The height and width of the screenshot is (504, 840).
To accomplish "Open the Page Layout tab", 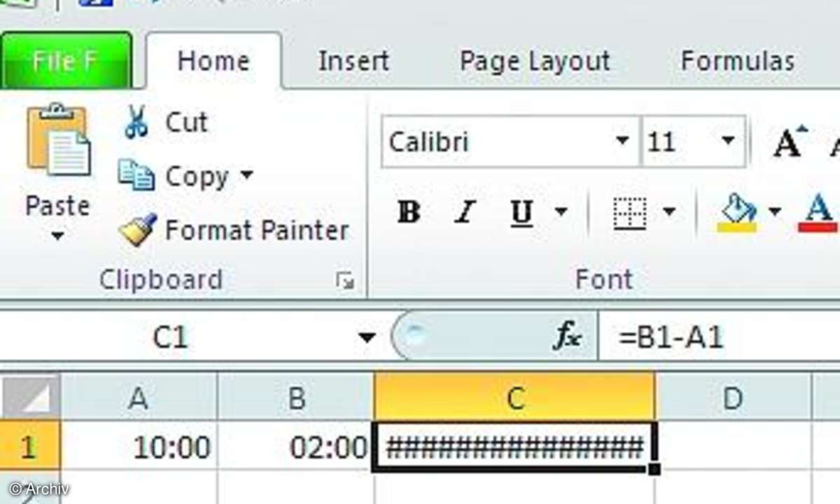I will (x=535, y=62).
